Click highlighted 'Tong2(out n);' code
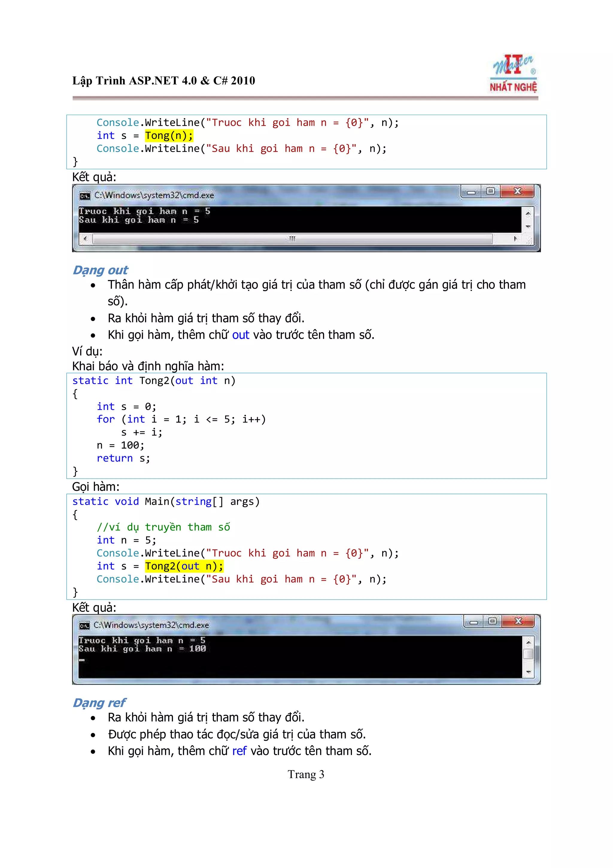This screenshot has width=613, height=868. [x=184, y=566]
